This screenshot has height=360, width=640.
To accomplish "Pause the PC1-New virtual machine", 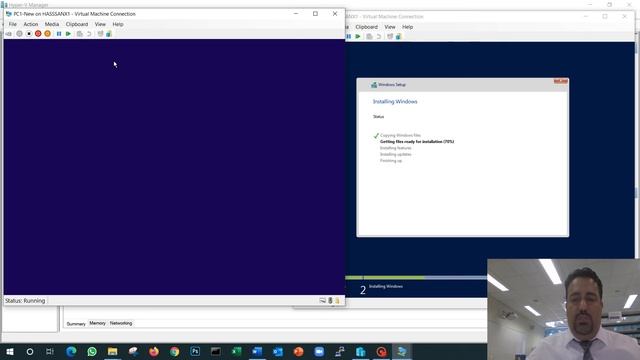I will pos(59,34).
